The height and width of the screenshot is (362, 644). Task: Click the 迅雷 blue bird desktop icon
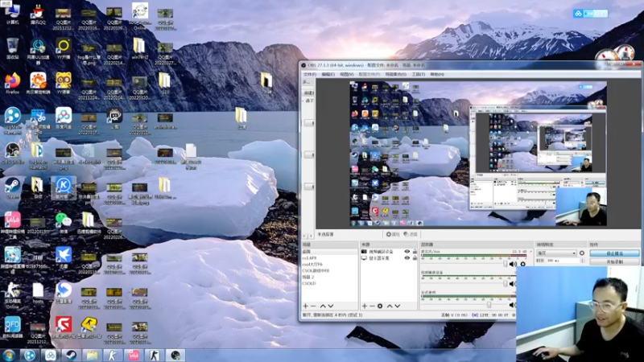click(x=64, y=257)
